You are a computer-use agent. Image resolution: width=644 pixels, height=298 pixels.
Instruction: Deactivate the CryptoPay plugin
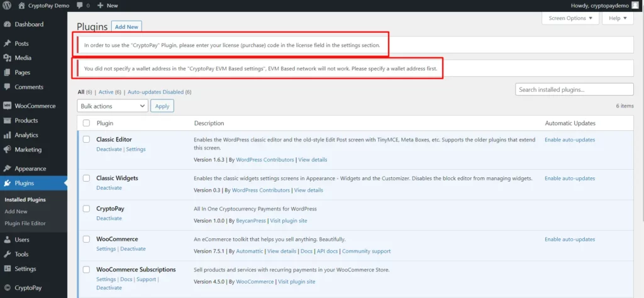tap(109, 218)
